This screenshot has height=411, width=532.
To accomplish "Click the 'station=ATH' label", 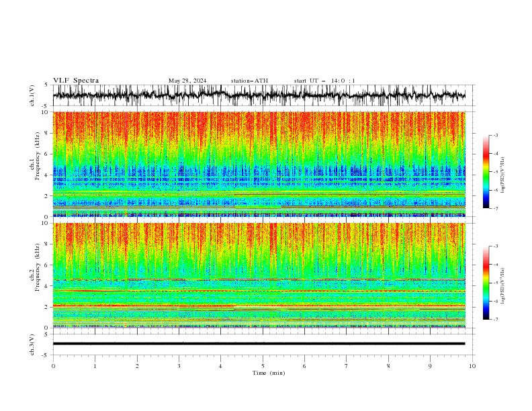I will (249, 81).
